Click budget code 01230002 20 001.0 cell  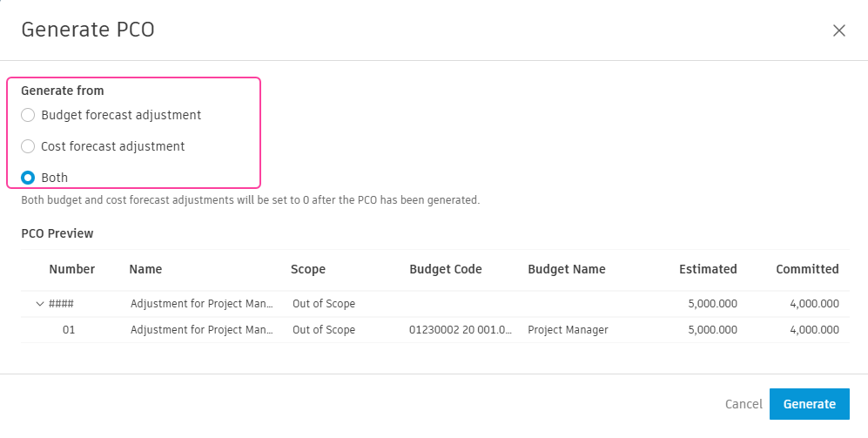click(x=461, y=330)
